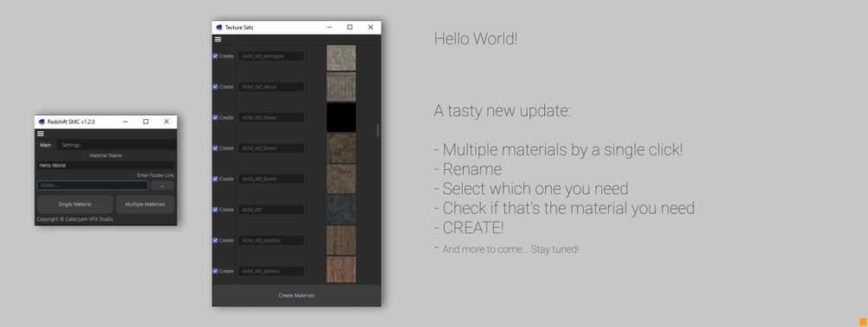Toggle Create checkbox for kb3d_dkf_doora

click(215, 117)
